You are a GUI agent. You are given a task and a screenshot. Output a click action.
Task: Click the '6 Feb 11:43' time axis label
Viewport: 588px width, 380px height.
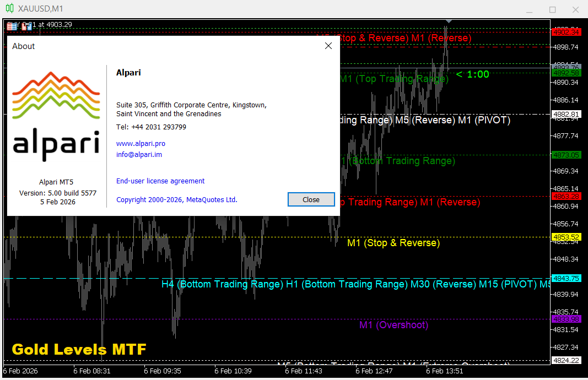click(x=304, y=371)
